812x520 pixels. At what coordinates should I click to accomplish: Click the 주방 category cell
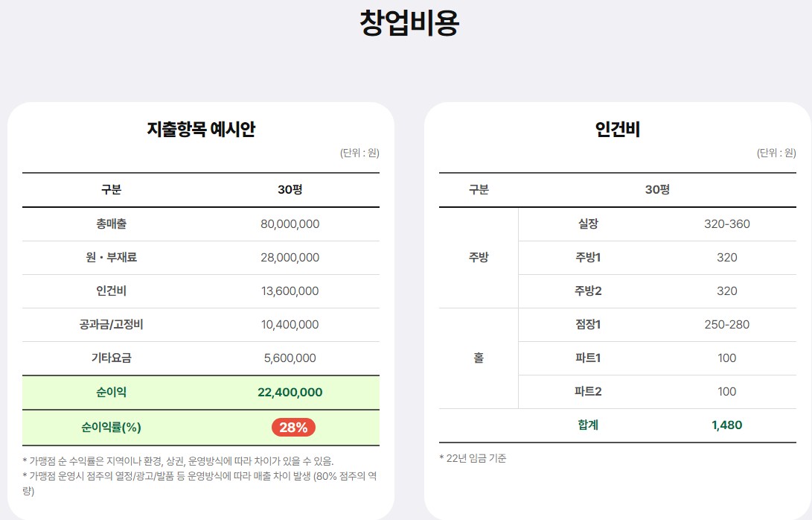[479, 257]
